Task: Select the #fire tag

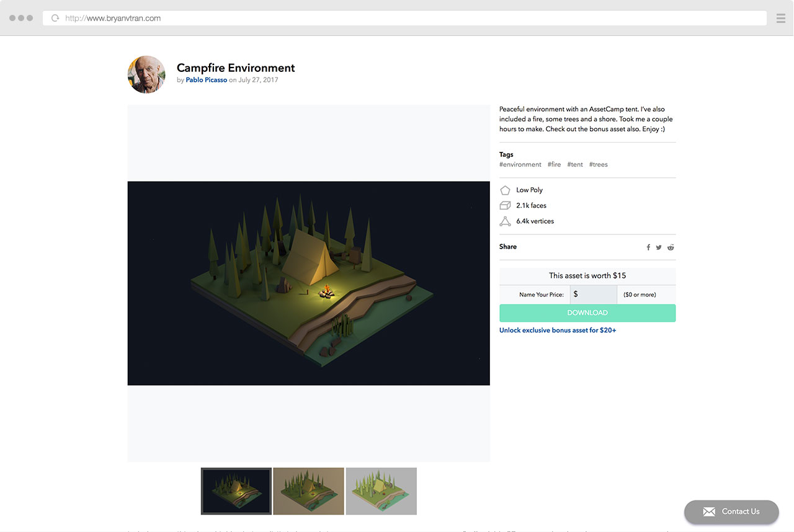Action: 554,164
